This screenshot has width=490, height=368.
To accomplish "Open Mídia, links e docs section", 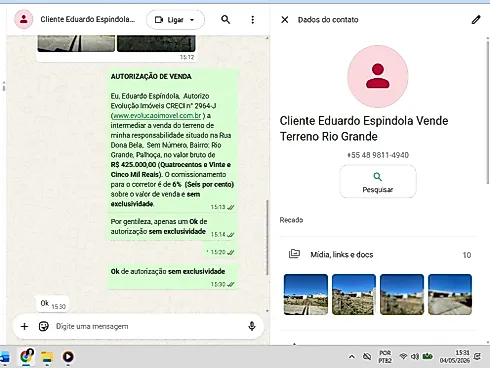I will tap(378, 255).
